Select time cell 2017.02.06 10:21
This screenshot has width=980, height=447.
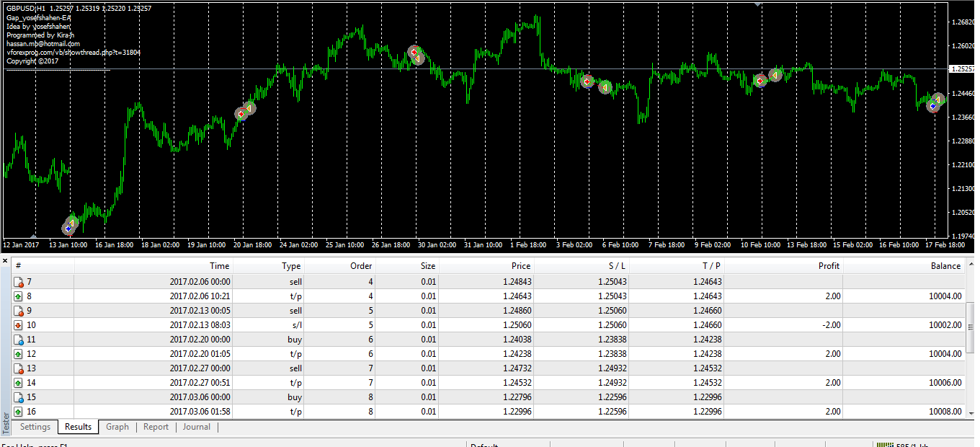pos(200,296)
